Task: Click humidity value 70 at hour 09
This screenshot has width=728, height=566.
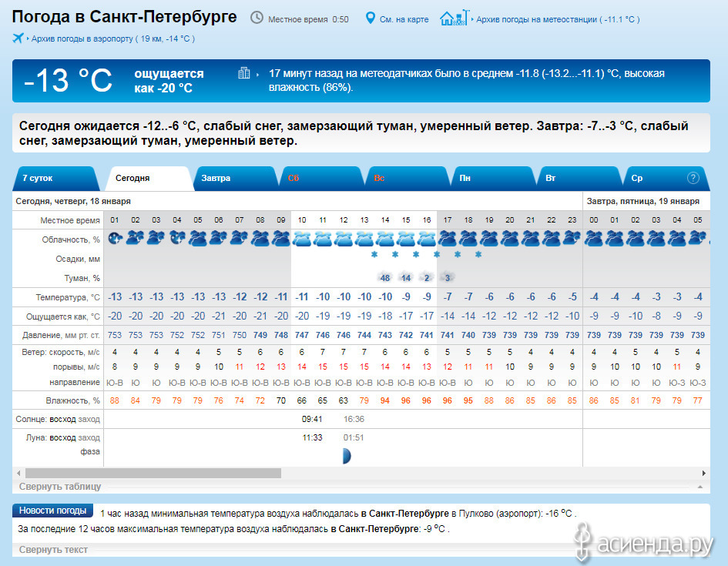Action: pyautogui.click(x=281, y=400)
